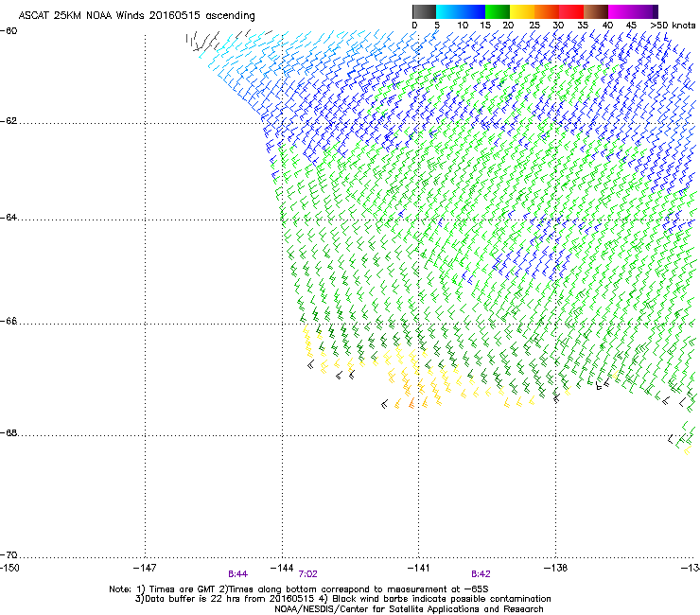This screenshot has width=700, height=615.
Task: Select the gray 0-5 knots color swatch
Action: click(x=424, y=11)
